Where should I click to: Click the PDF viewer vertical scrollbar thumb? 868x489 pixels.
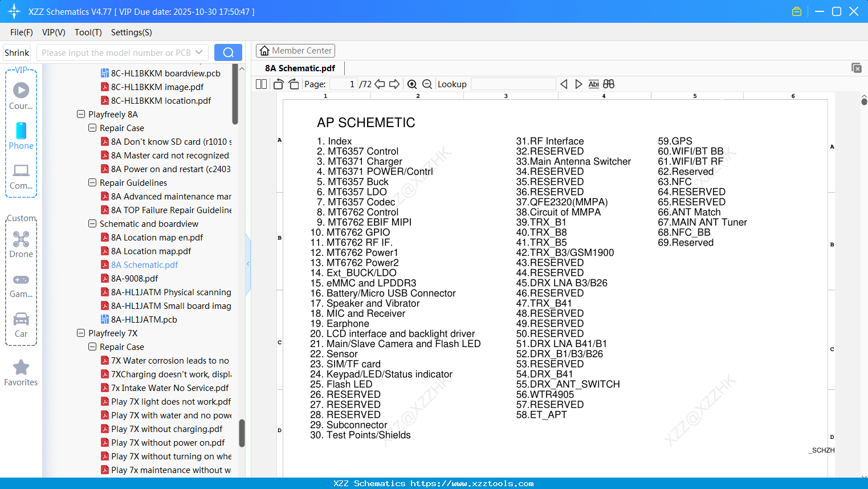(x=864, y=101)
